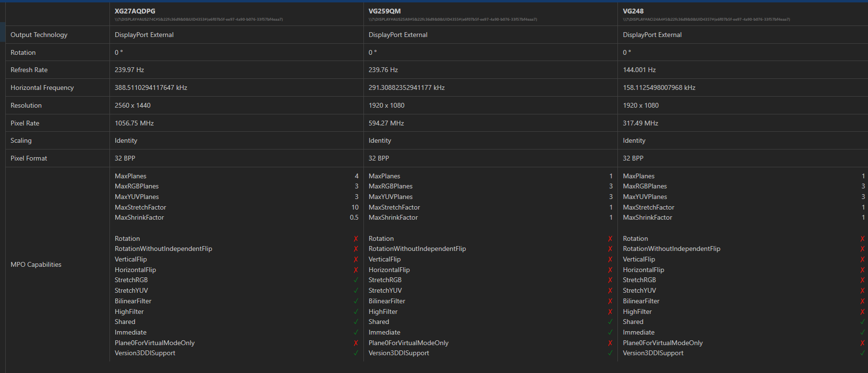The image size is (868, 373).
Task: Click the red X for XG27AQDPG HorizontalFlip
Action: pyautogui.click(x=356, y=270)
